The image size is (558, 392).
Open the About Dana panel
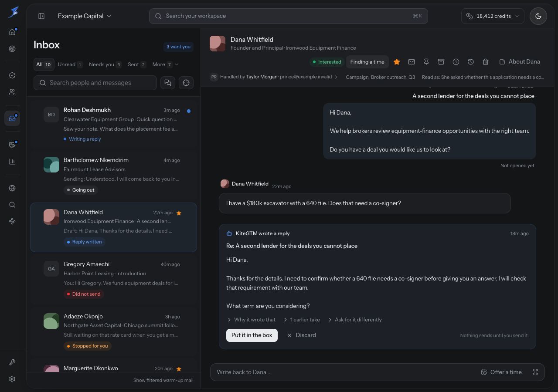pyautogui.click(x=520, y=62)
